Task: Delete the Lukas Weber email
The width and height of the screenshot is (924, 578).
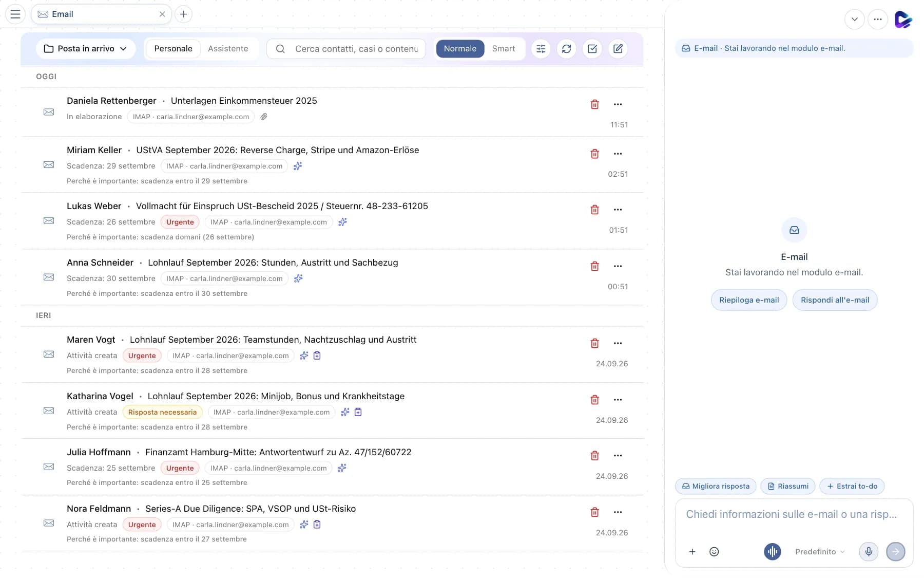Action: coord(595,210)
